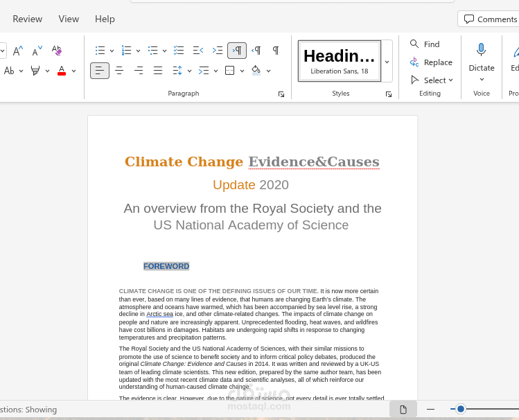Screen dimensions: 519x420
Task: Insert a bulleted list
Action: 100,51
